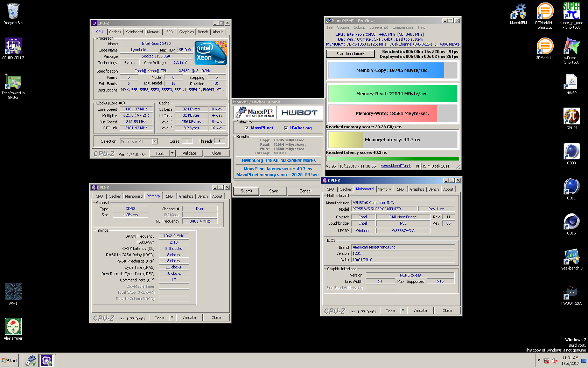Screen dimensions: 588x368
Task: Open the Windows Start menu
Action: (x=9, y=361)
